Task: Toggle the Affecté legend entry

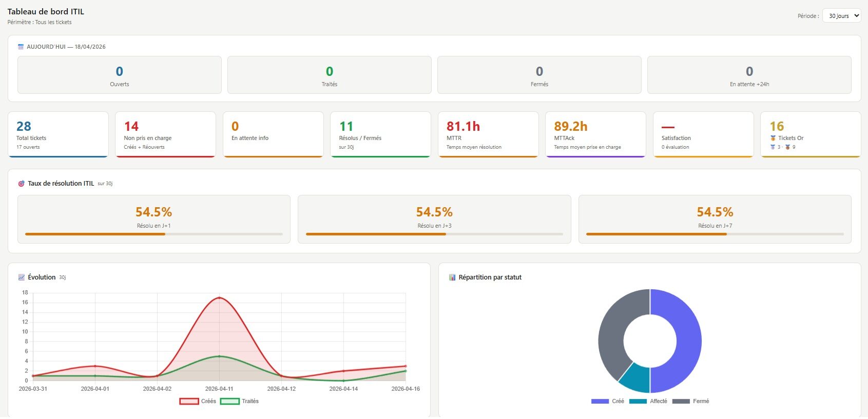Action: pos(648,401)
